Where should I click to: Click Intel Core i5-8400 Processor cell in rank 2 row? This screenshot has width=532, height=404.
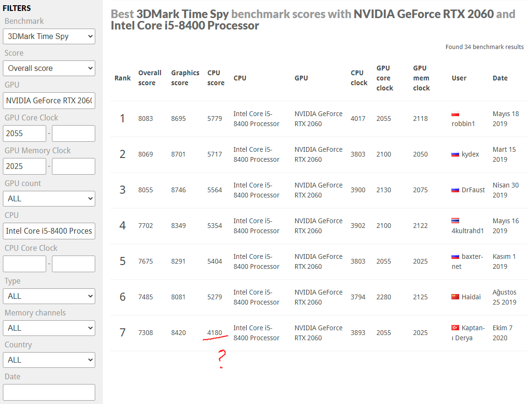(x=257, y=154)
